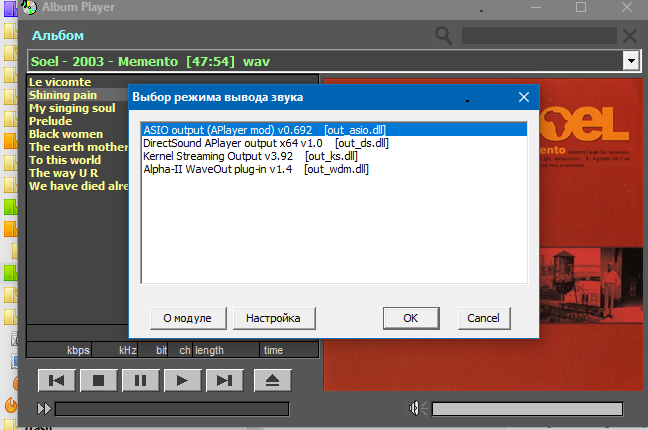648x430 pixels.
Task: Go to the previous track
Action: click(57, 380)
